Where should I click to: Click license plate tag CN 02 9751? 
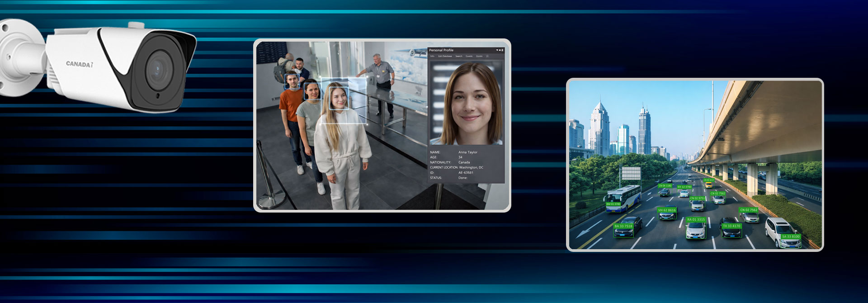click(697, 198)
